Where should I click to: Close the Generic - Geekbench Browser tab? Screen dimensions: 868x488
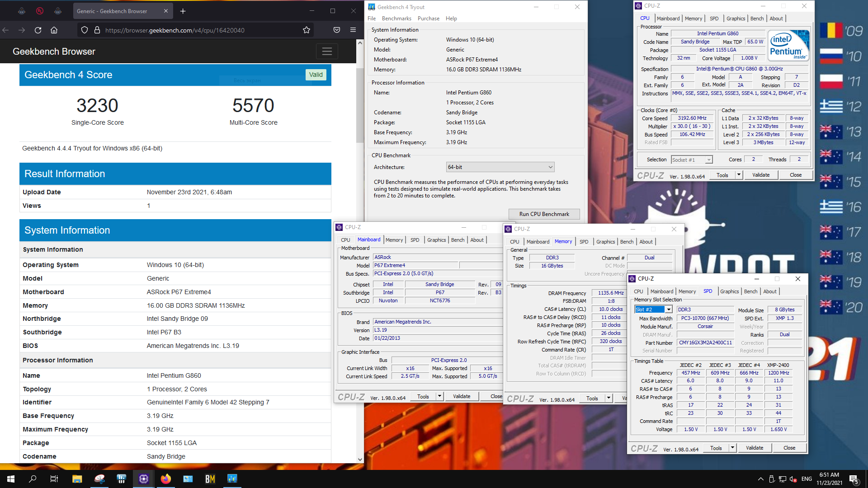pyautogui.click(x=166, y=11)
